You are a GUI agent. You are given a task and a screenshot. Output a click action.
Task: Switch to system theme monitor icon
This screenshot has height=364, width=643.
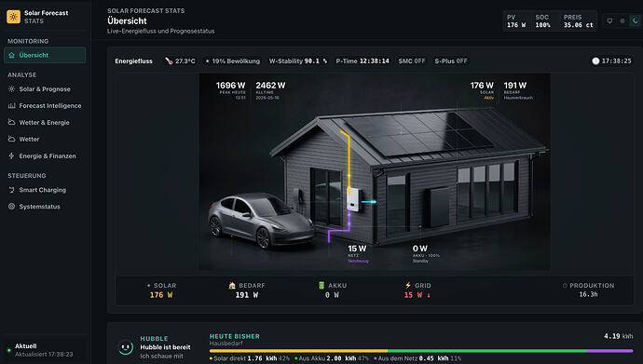(609, 20)
